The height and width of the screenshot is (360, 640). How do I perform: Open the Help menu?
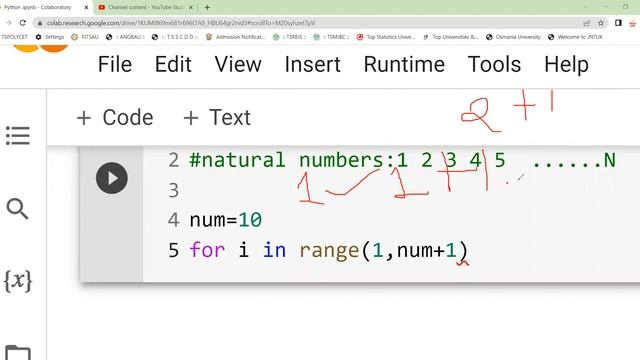pos(566,64)
